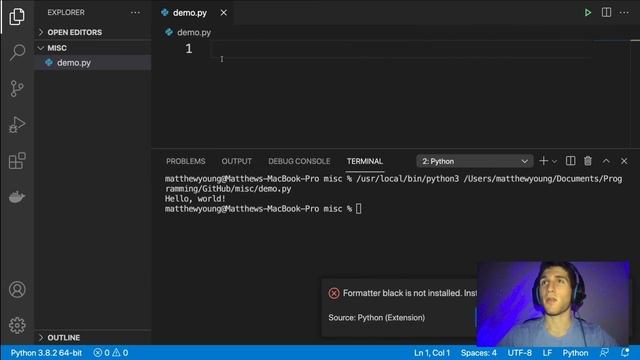Expand the Outline section
Image resolution: width=640 pixels, height=360 pixels.
tap(93, 338)
